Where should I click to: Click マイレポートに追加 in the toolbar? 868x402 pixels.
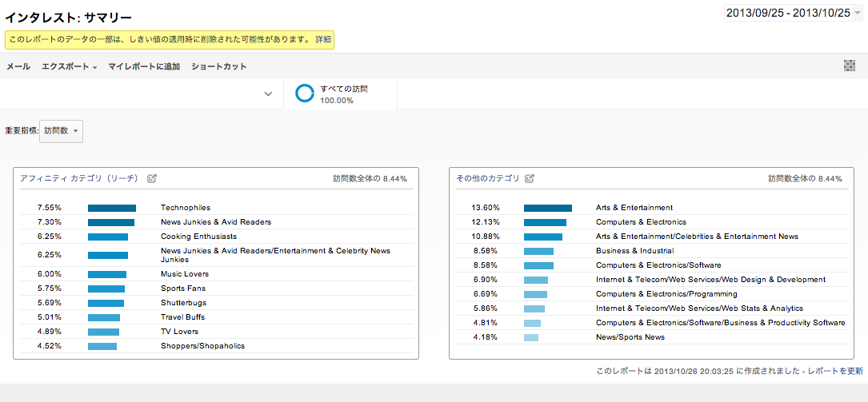point(144,66)
